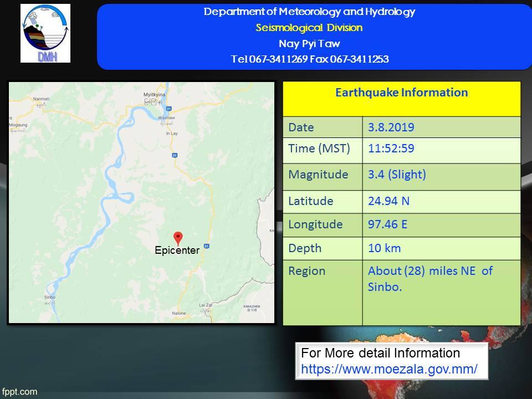Image resolution: width=532 pixels, height=399 pixels.
Task: Click the Nalone label on the map
Action: [178, 314]
